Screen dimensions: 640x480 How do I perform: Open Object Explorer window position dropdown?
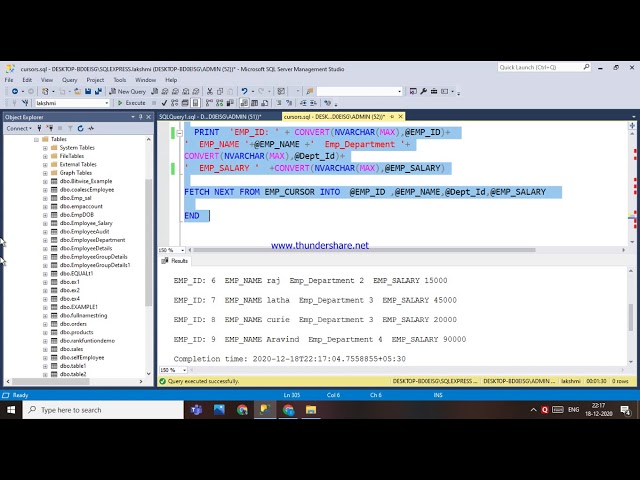tap(133, 117)
